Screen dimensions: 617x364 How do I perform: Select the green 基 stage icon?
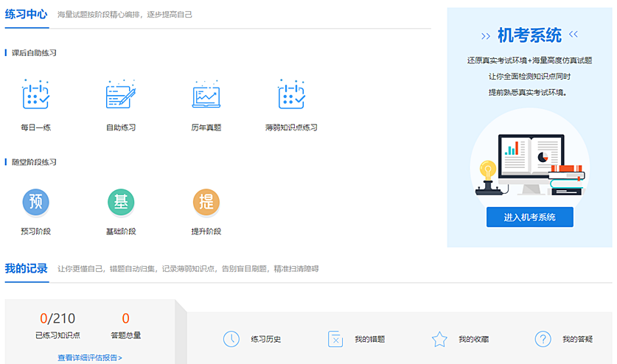pos(121,203)
